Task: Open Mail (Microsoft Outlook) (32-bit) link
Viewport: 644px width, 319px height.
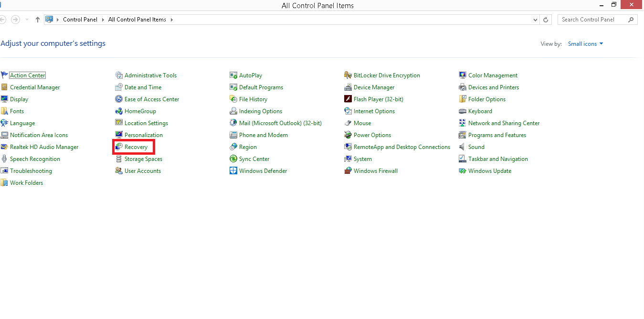Action: (x=280, y=123)
